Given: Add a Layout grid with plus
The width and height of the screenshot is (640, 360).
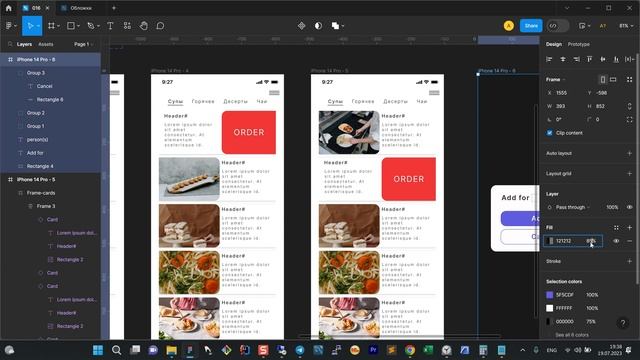Looking at the screenshot, I should (629, 173).
